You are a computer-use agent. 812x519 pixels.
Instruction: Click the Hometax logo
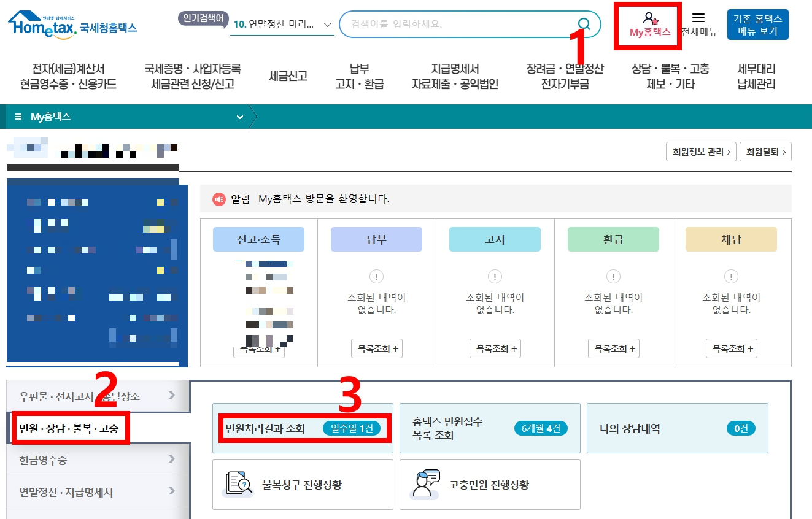[72, 25]
